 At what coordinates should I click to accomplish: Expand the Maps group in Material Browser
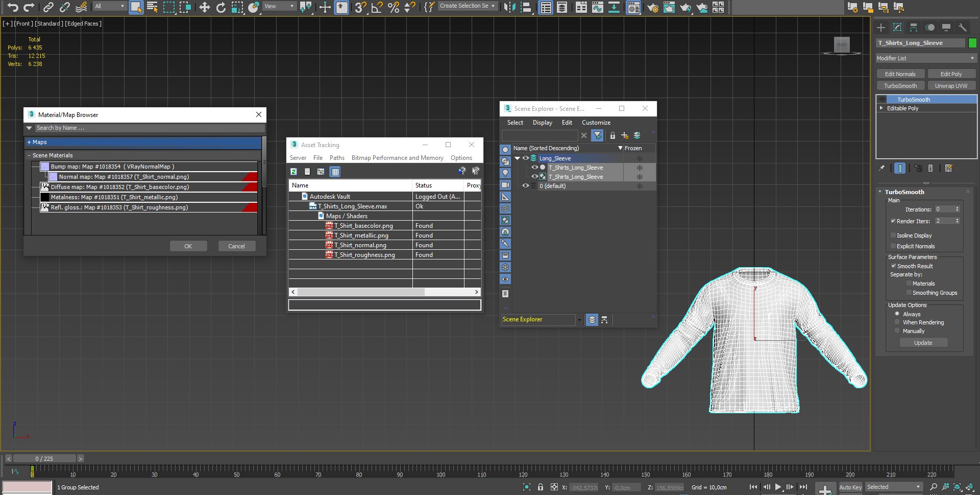(x=144, y=142)
